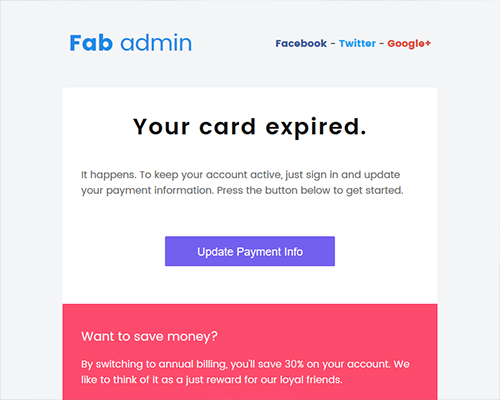The height and width of the screenshot is (400, 500).
Task: Click the light "admin" word in logo
Action: [x=156, y=43]
